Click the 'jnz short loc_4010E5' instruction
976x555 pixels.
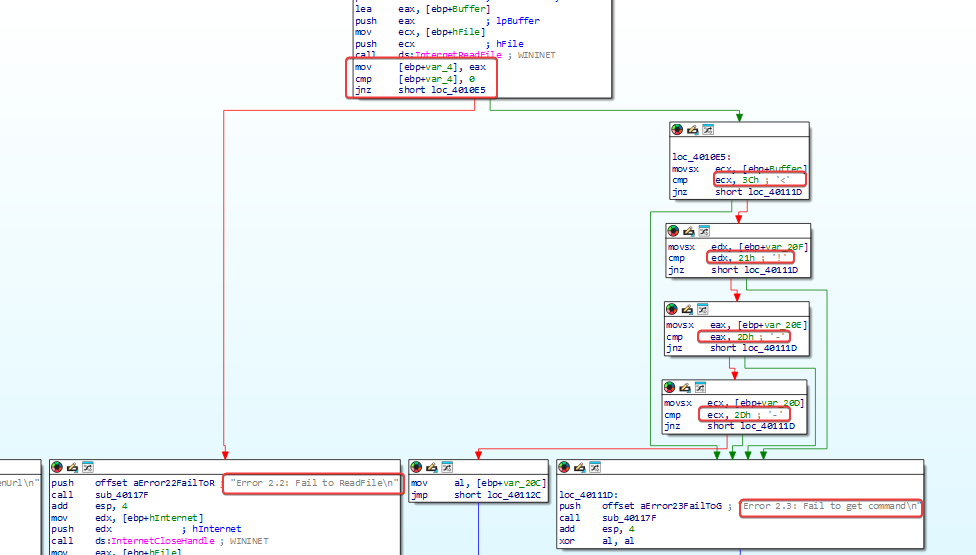tap(420, 90)
